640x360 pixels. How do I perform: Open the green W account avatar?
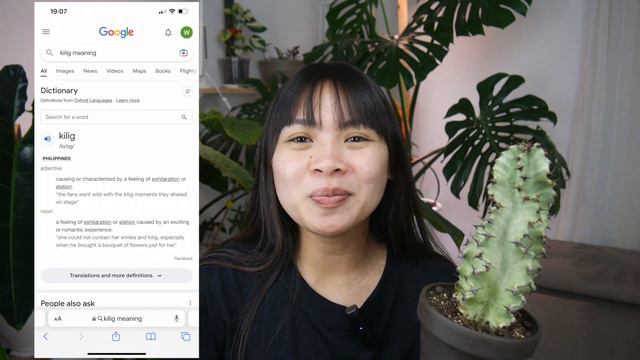[187, 32]
